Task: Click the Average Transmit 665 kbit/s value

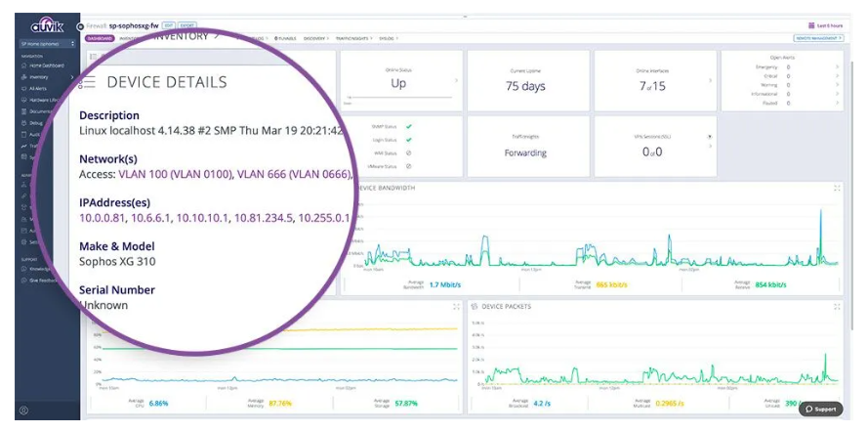Action: (611, 284)
